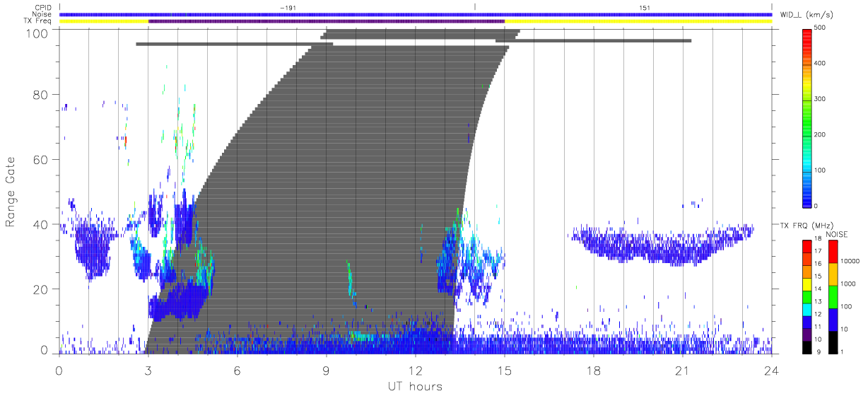Click the 16 tick on the TX FRQ legend
868x401 pixels.
[819, 263]
